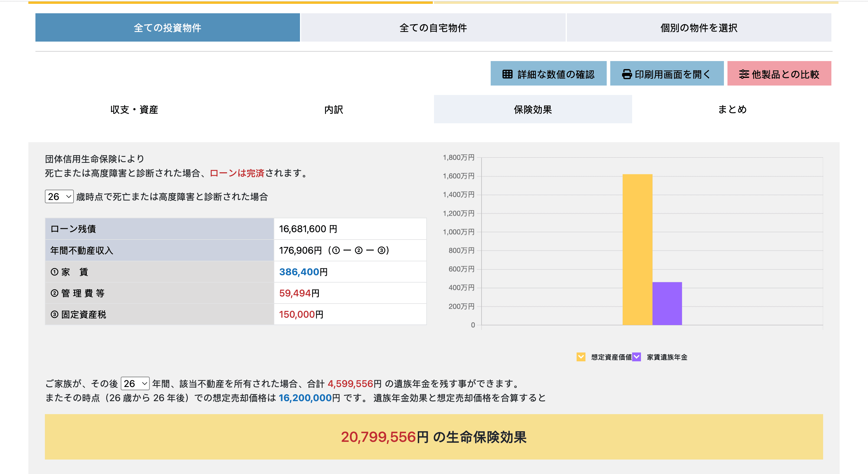Select the 全ての自宅物件 tab
This screenshot has width=868, height=474.
coord(433,28)
